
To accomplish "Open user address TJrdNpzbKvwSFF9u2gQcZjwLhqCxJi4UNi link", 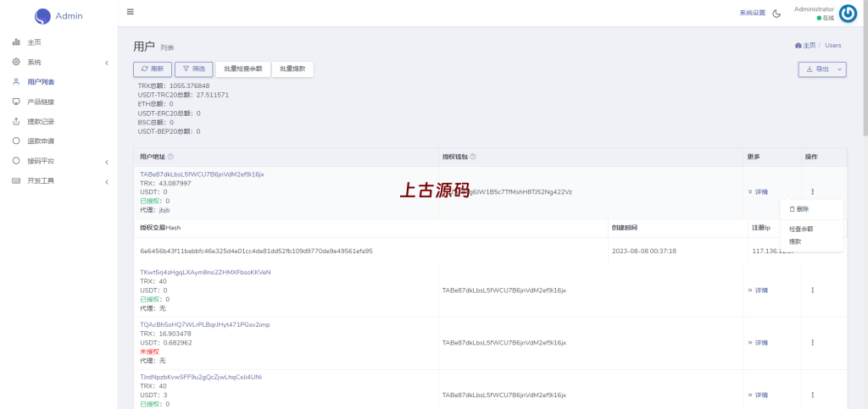I will tap(201, 377).
